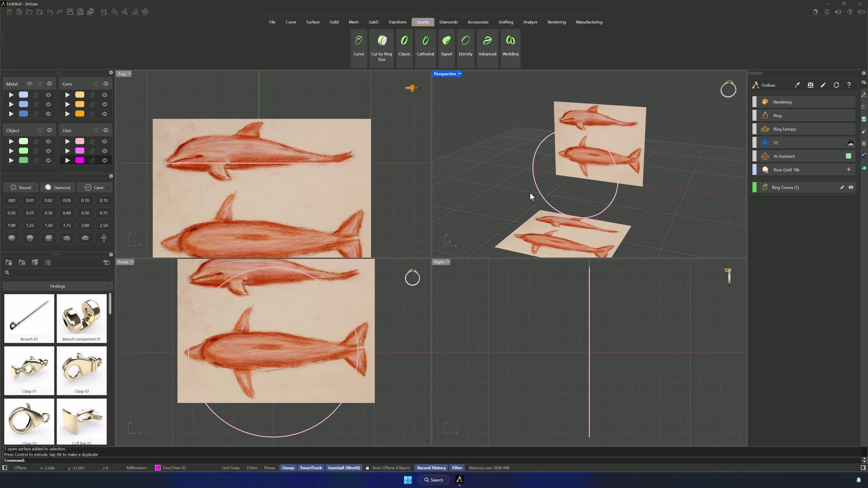The width and height of the screenshot is (868, 488).
Task: Click the Findings search field
Action: [56, 273]
